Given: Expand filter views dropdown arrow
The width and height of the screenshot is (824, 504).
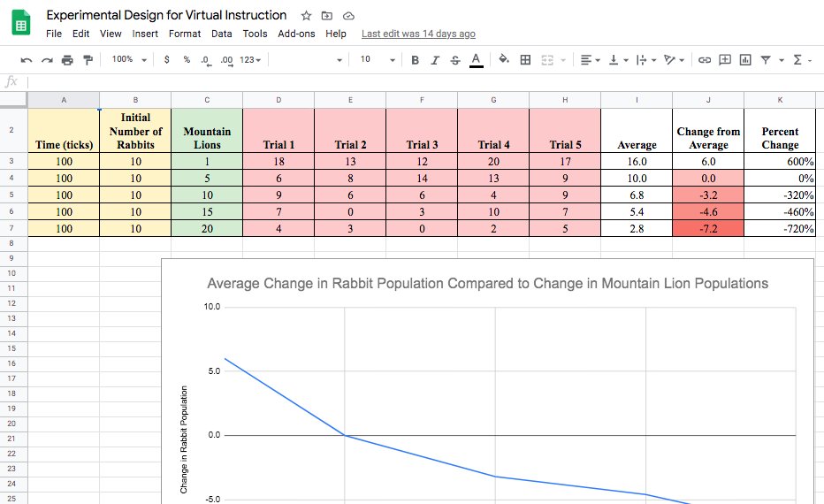Looking at the screenshot, I should pyautogui.click(x=782, y=60).
